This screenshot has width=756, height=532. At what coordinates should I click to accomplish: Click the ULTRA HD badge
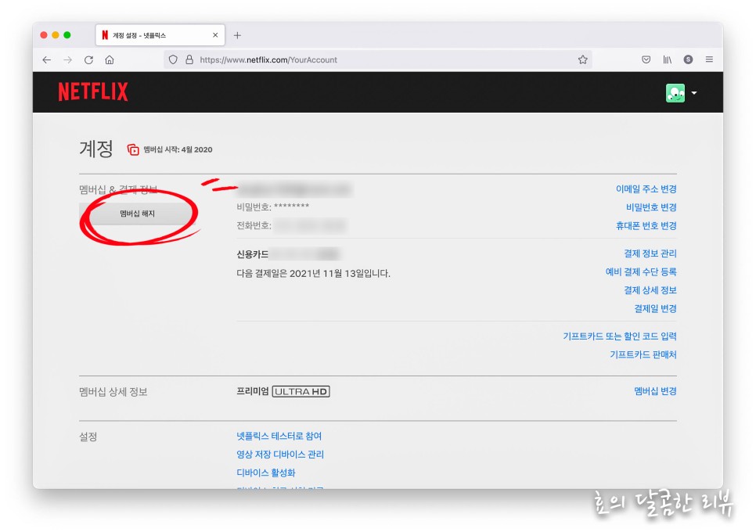[301, 392]
